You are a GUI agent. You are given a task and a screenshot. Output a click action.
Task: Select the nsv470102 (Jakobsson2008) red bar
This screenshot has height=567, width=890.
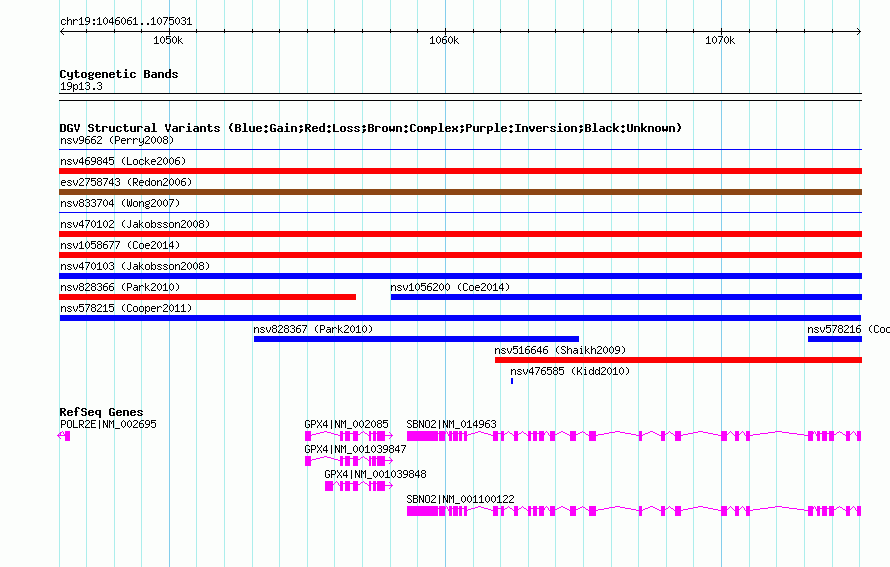[460, 234]
